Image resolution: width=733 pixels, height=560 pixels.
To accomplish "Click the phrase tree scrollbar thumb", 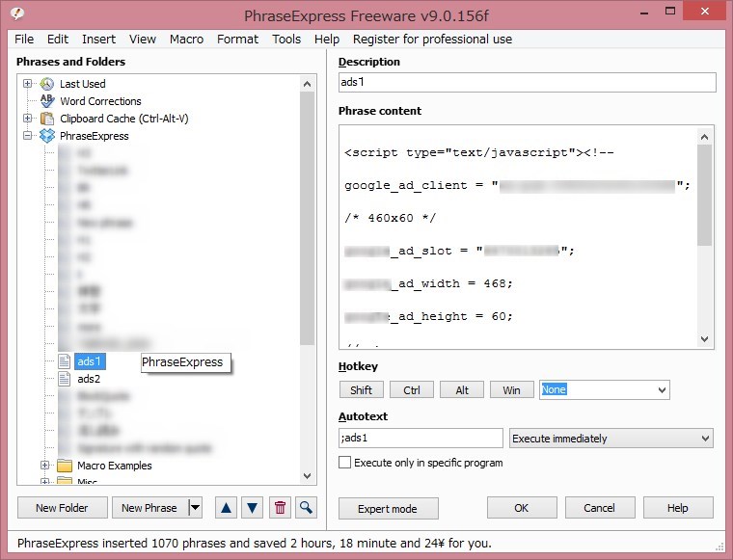I will pyautogui.click(x=307, y=219).
